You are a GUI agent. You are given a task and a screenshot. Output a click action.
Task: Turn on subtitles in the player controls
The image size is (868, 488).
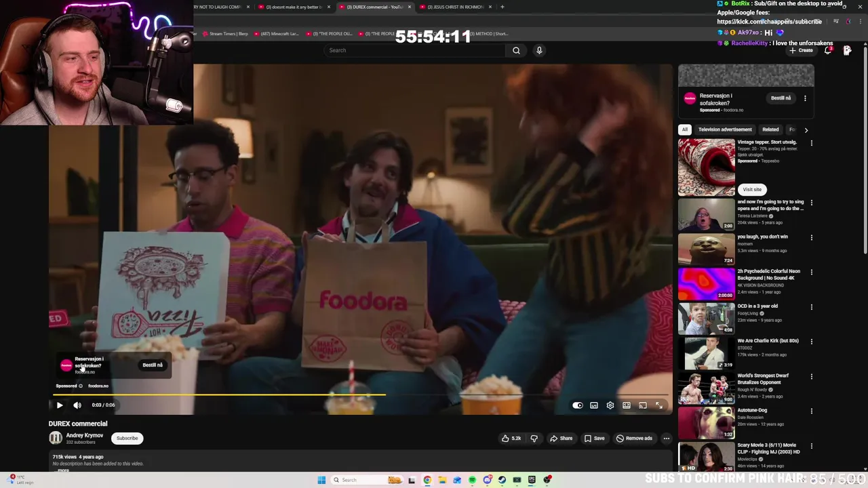tap(594, 405)
